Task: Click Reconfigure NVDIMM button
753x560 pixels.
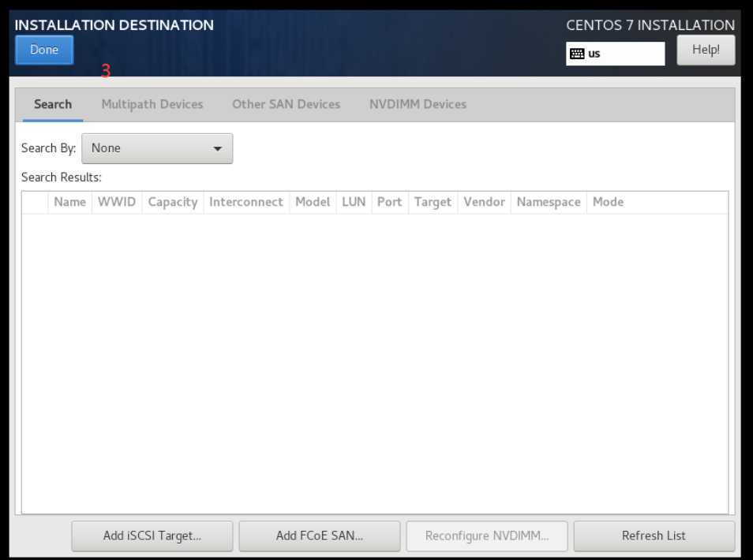Action: [487, 536]
